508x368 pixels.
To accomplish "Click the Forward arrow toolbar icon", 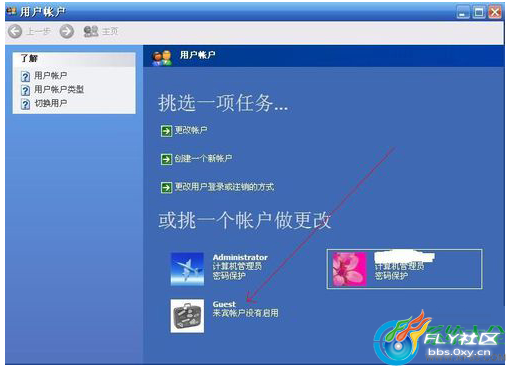I will (x=67, y=31).
